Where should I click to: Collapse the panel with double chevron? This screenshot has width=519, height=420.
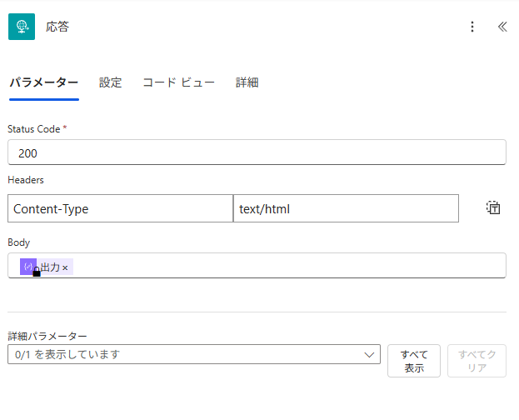pos(502,27)
